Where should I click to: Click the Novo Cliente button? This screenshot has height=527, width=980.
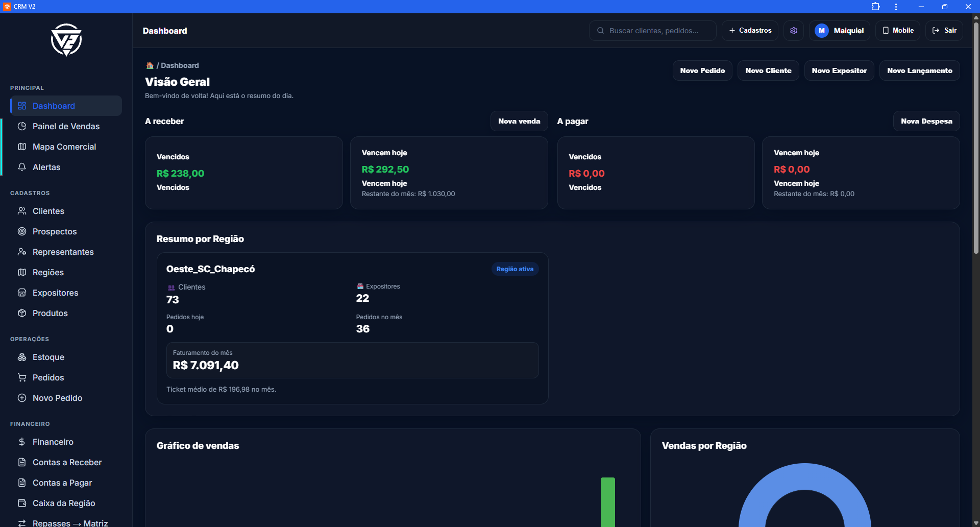768,70
